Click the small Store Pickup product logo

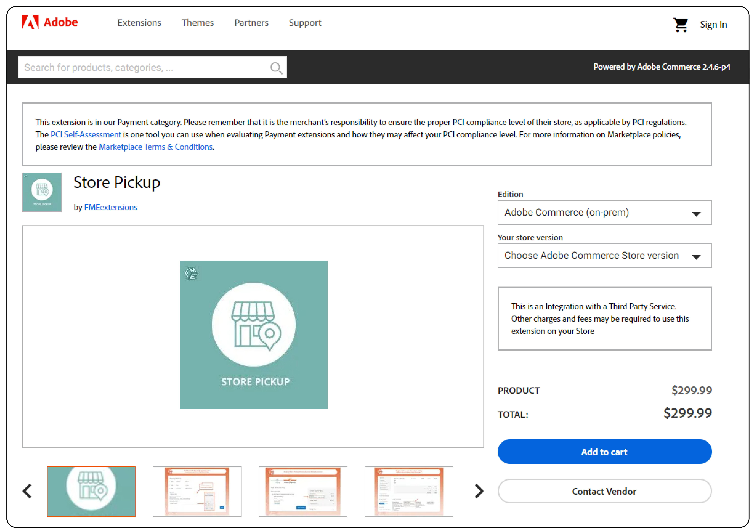pyautogui.click(x=42, y=192)
